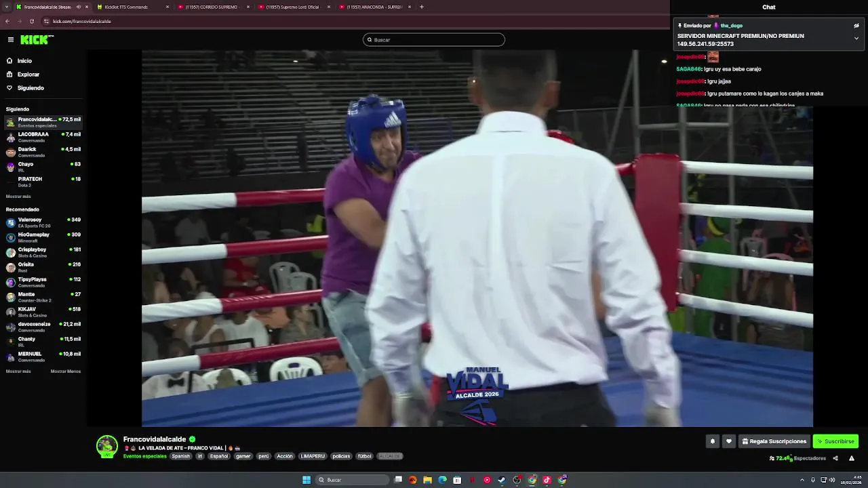The width and height of the screenshot is (868, 488).
Task: Open Daarick channel in sidebar
Action: point(43,152)
